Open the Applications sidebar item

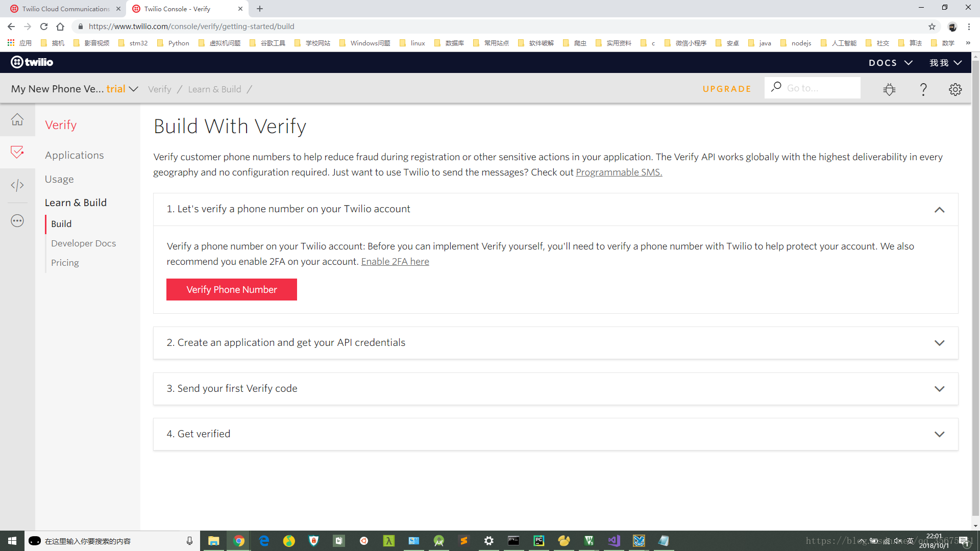(x=75, y=155)
